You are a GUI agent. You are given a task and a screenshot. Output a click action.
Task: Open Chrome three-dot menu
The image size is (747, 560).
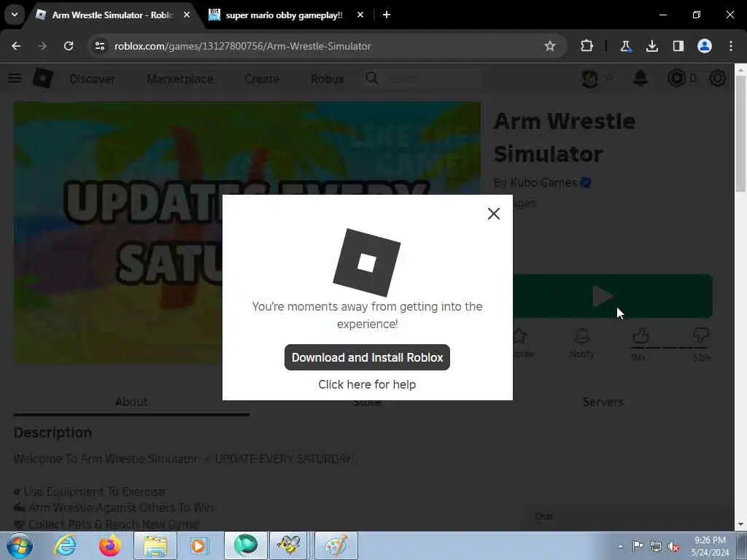(731, 46)
